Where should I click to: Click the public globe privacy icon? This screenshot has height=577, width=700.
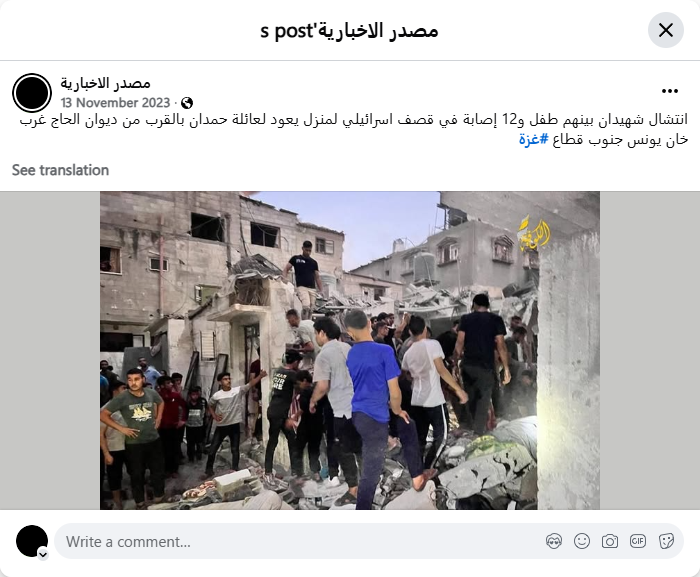point(187,103)
